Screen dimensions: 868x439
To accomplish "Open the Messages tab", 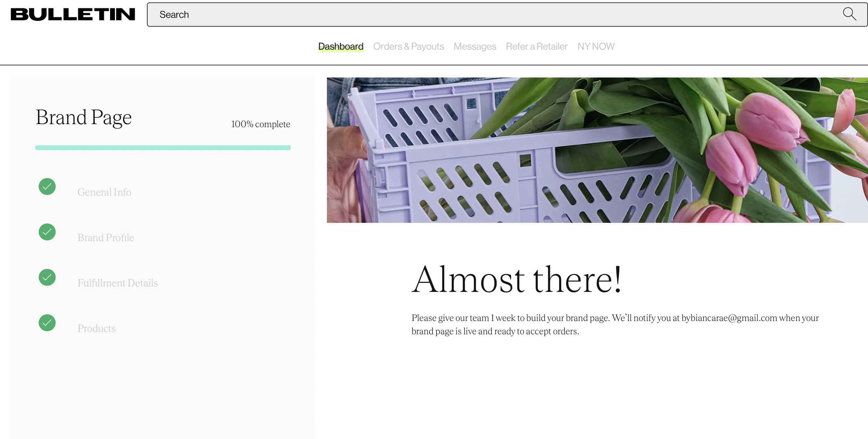I will (x=475, y=46).
